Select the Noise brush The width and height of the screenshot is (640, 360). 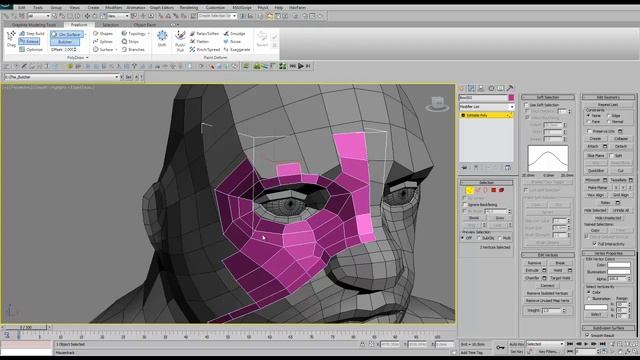coord(232,41)
